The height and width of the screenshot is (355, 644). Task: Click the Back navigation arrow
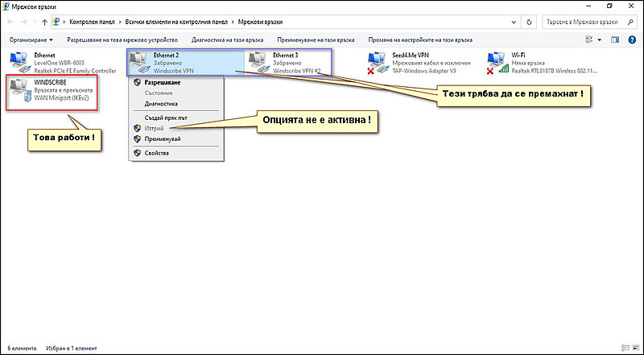point(11,23)
